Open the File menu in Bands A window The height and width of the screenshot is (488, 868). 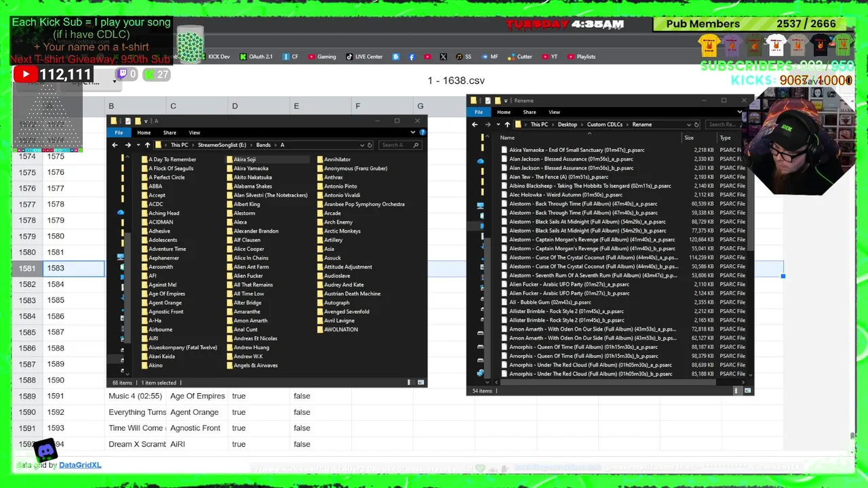(119, 133)
